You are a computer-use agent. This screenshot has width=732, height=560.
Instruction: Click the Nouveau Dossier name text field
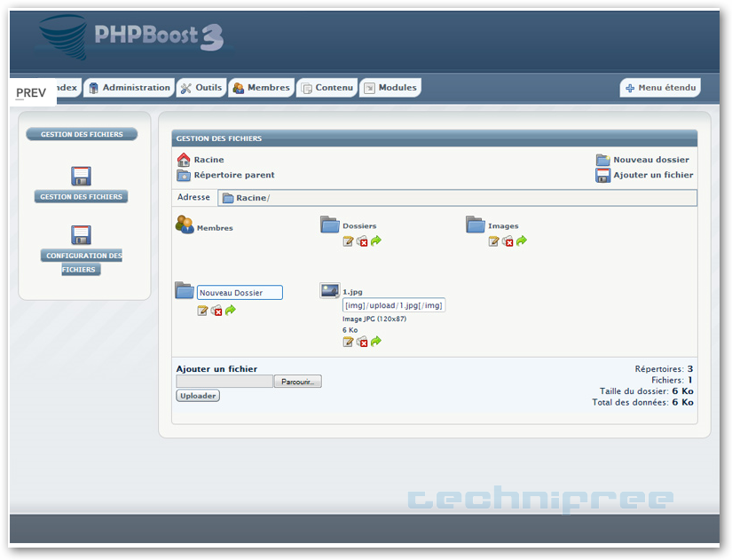[240, 293]
